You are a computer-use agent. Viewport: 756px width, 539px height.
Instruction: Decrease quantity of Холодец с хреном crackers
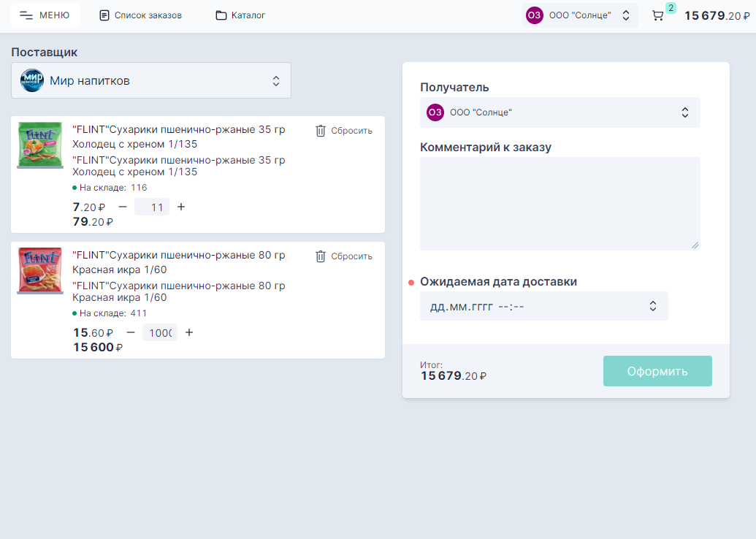coord(123,207)
